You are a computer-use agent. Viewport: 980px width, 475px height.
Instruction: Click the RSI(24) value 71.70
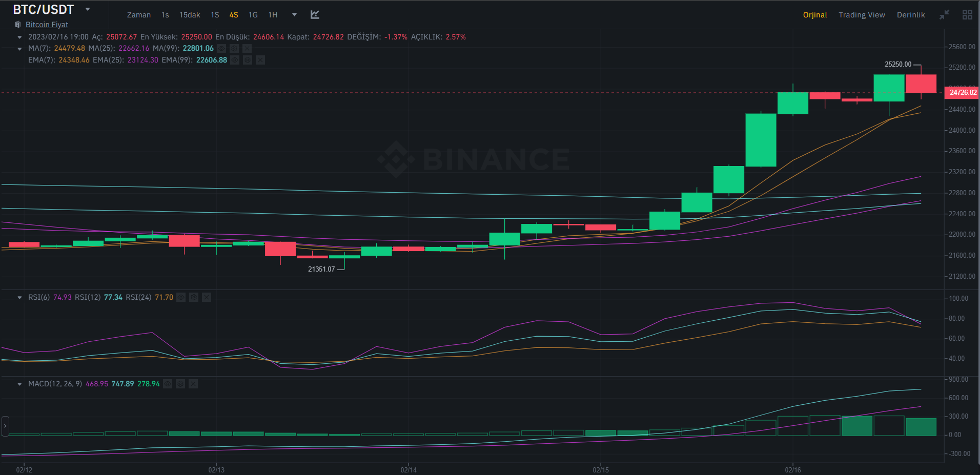(164, 297)
